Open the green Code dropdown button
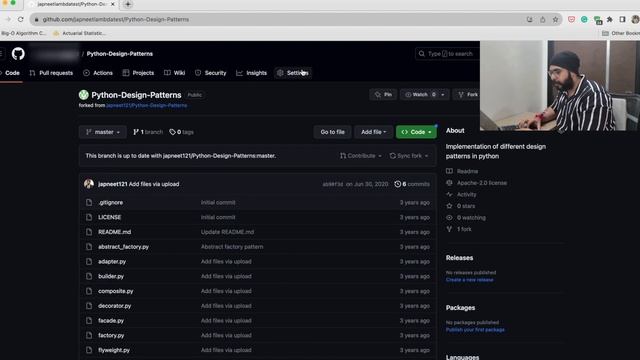 [416, 132]
